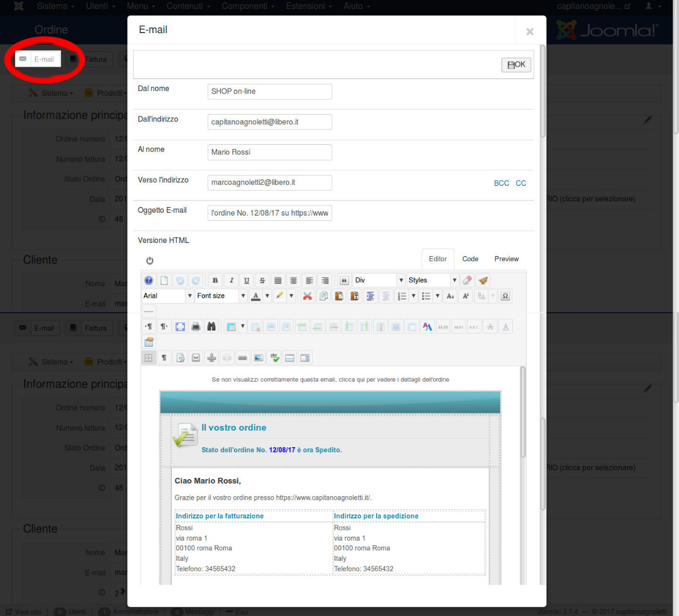The image size is (679, 616).
Task: Click the Justify full alignment icon
Action: pos(278,281)
